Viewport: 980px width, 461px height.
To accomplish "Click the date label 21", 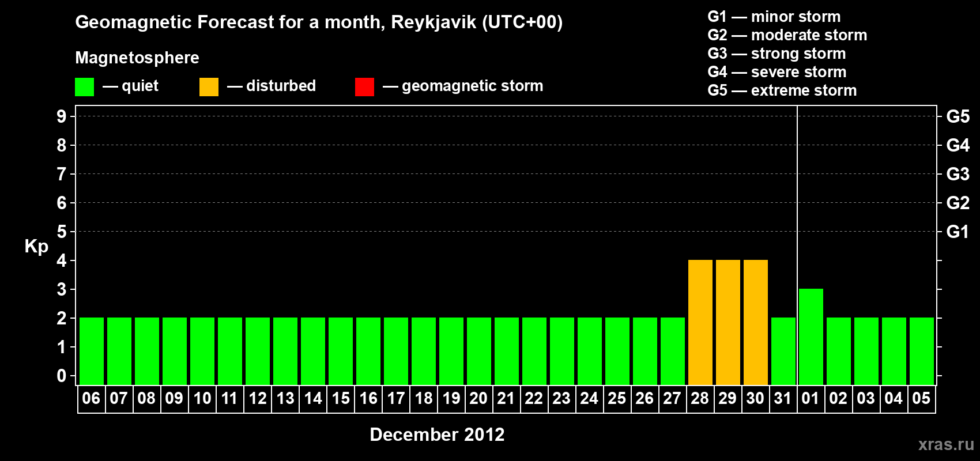I will click(x=506, y=398).
